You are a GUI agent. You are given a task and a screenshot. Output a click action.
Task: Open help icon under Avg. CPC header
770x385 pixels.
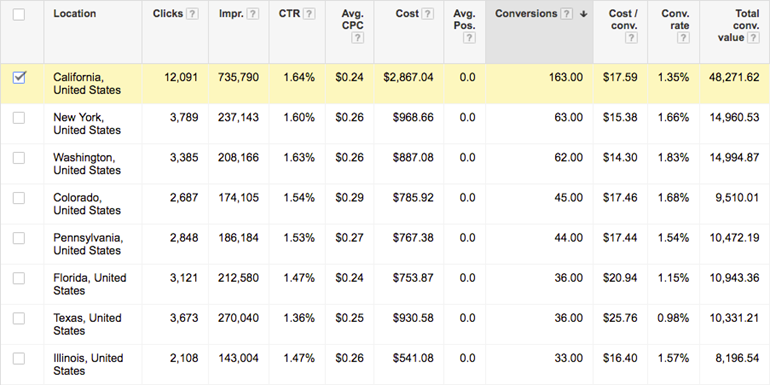358,38
